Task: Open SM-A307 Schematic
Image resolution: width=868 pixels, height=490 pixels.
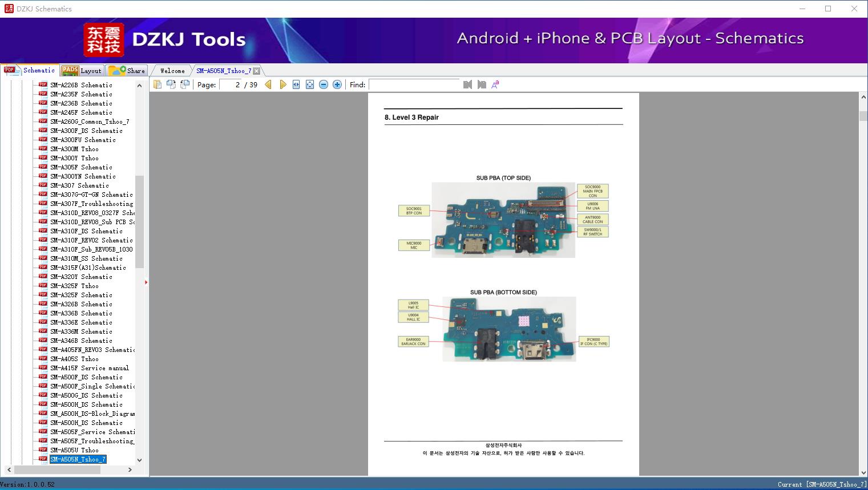Action: coord(79,185)
